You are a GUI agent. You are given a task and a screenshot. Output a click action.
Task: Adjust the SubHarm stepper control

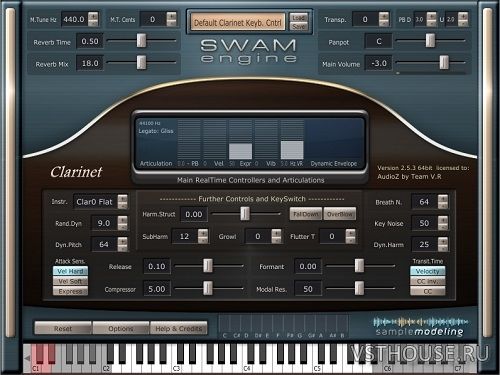pos(203,236)
